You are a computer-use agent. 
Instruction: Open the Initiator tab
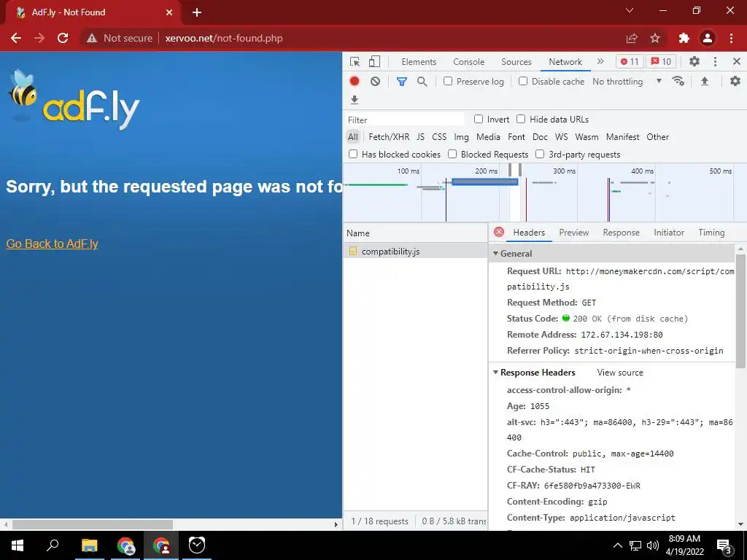[x=669, y=233]
